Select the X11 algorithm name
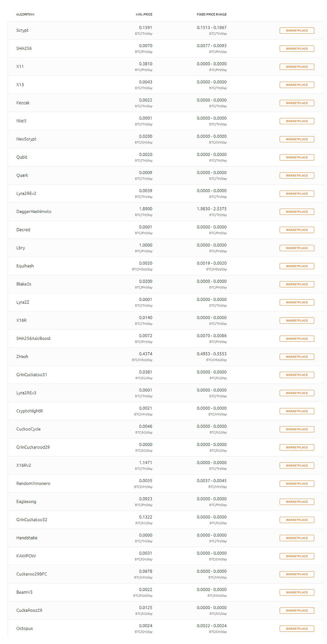This screenshot has width=327, height=644. [x=20, y=66]
